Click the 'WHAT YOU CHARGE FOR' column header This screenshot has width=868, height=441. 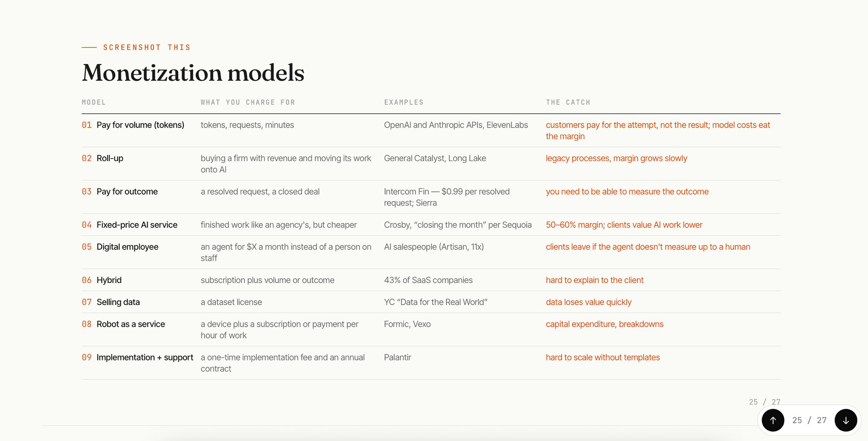coord(248,102)
